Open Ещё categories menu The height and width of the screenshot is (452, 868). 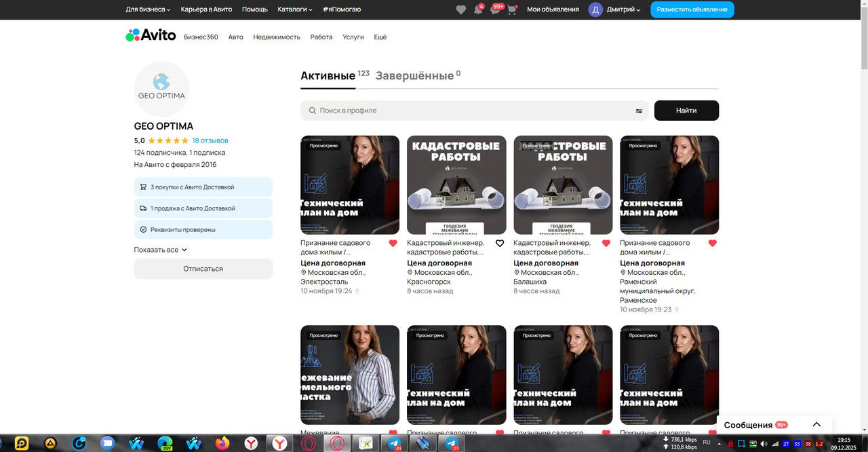pyautogui.click(x=380, y=37)
